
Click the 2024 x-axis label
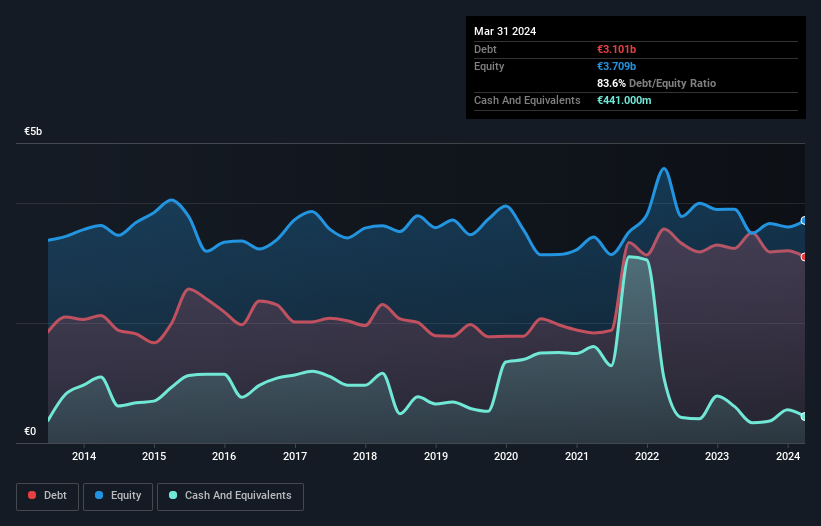tap(787, 456)
